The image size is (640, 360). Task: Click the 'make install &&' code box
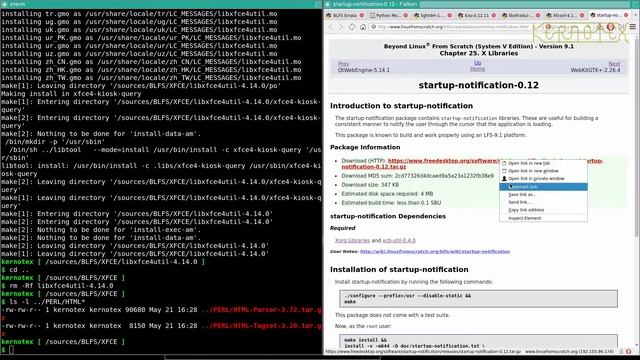tap(478, 342)
